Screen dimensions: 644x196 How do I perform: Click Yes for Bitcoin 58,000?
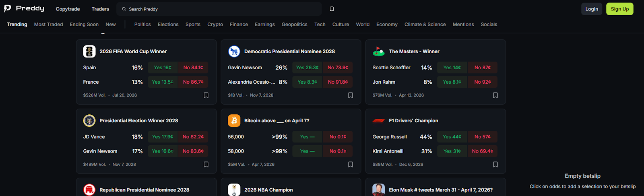(307, 151)
